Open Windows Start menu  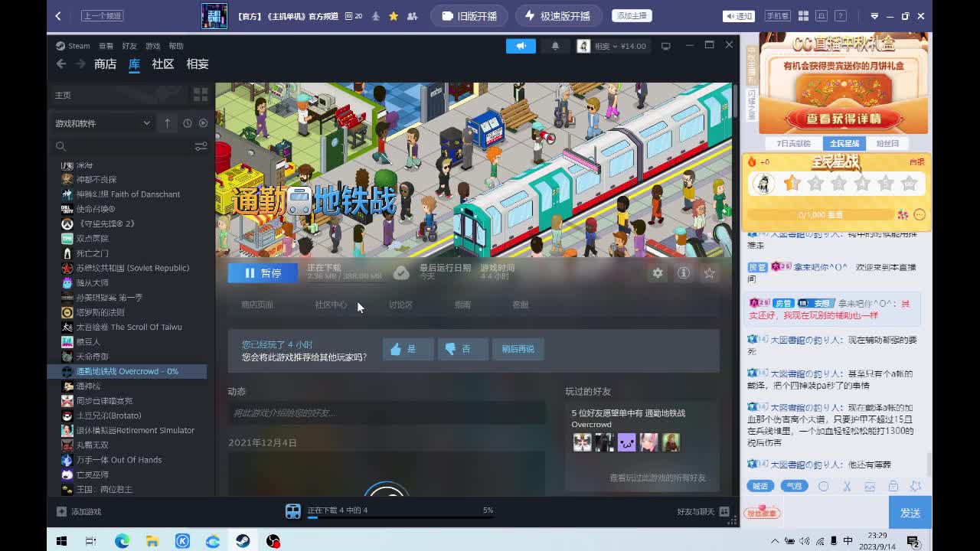click(x=62, y=541)
